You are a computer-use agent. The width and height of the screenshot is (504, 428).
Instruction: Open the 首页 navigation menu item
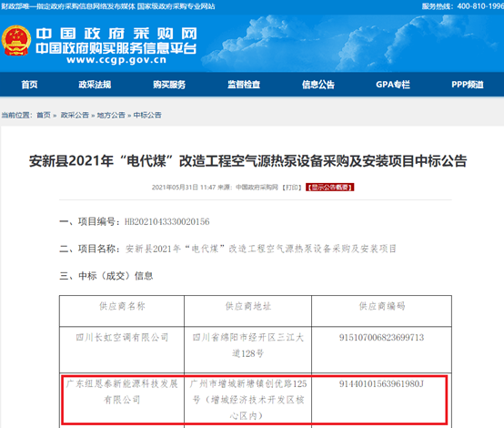click(x=30, y=85)
